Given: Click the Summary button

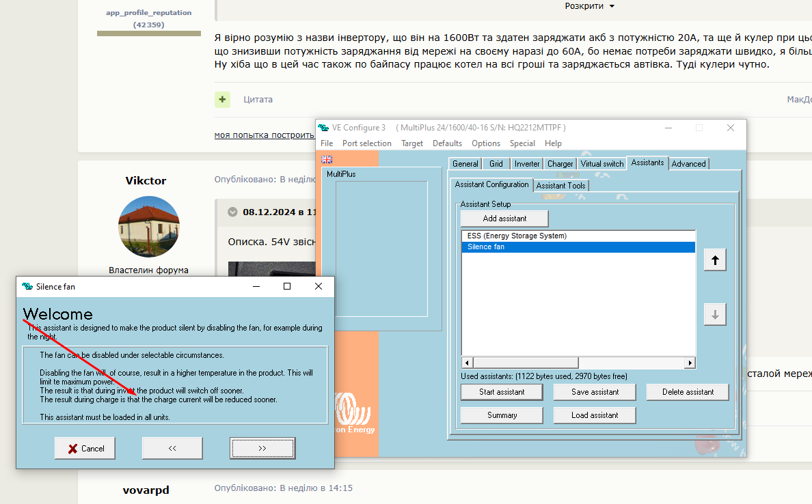Looking at the screenshot, I should (x=502, y=415).
